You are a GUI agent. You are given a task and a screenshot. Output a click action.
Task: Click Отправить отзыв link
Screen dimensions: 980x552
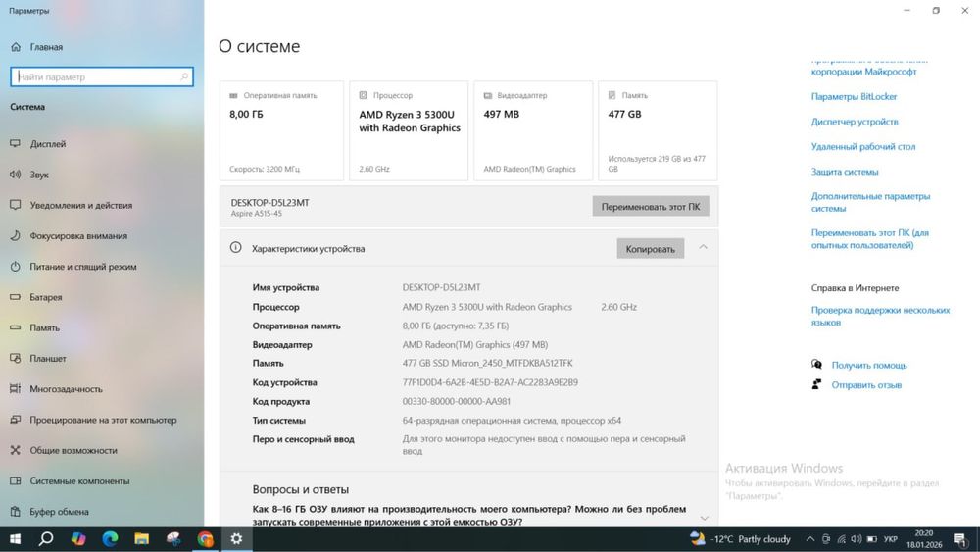[x=866, y=385]
